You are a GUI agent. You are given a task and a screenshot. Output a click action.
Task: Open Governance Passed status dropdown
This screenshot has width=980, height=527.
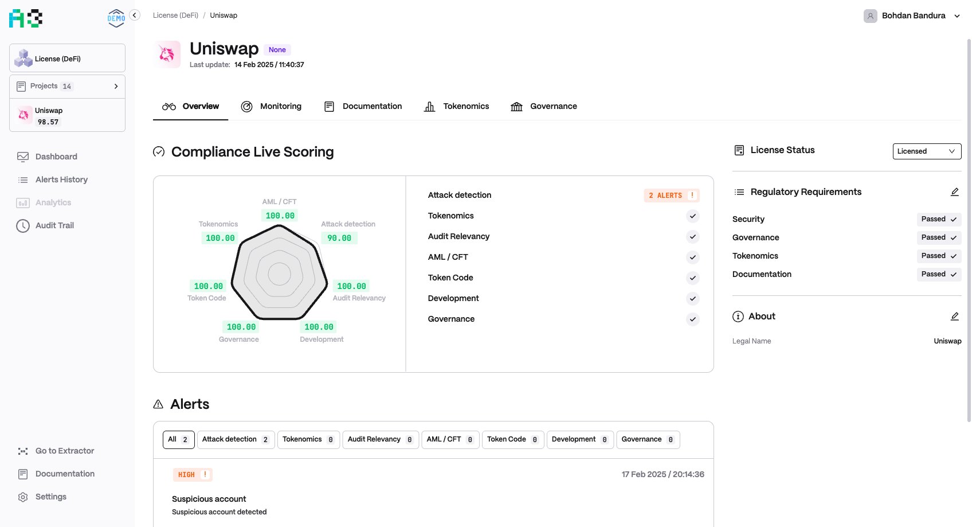tap(939, 237)
